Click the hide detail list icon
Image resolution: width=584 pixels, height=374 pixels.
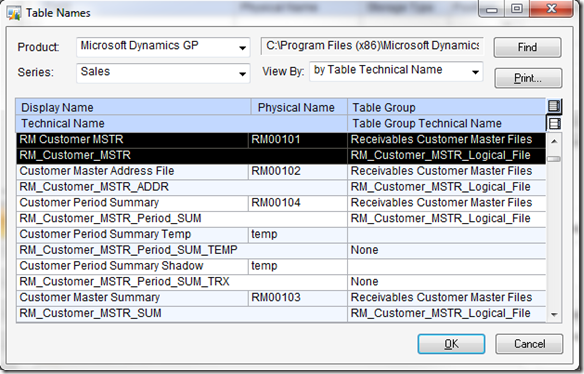coord(554,107)
